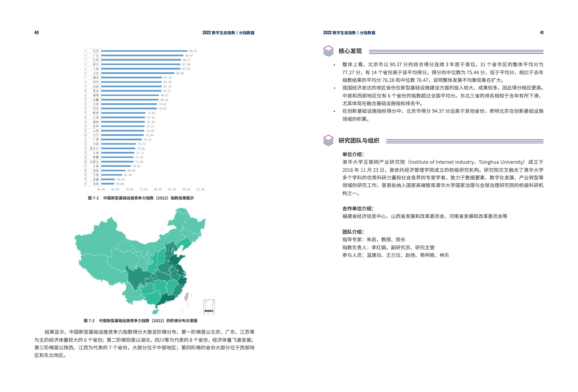Image resolution: width=578 pixels, height=392 pixels.
Task: Click the 团队介绍 subheading
Action: 353,232
